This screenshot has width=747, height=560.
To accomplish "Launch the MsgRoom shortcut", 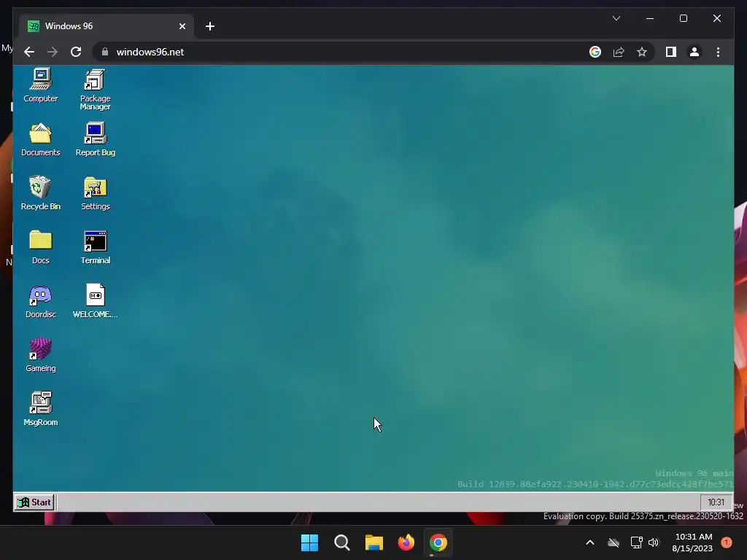I will (41, 409).
